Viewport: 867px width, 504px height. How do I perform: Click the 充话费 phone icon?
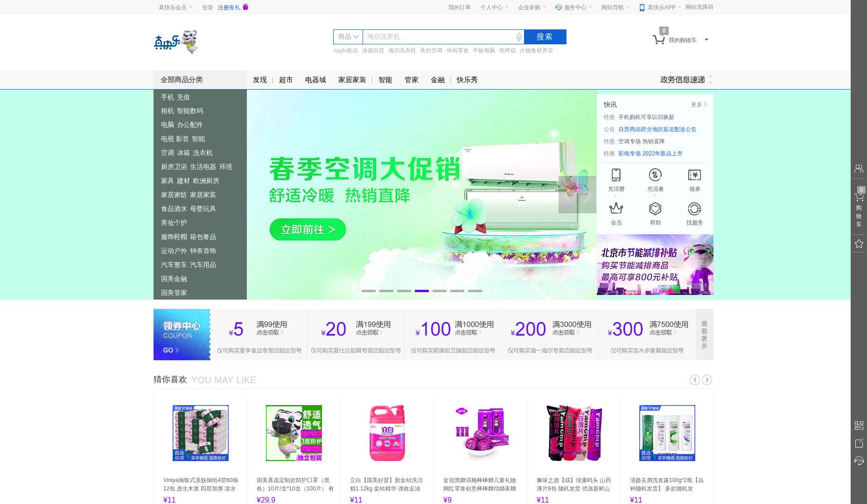pos(616,175)
